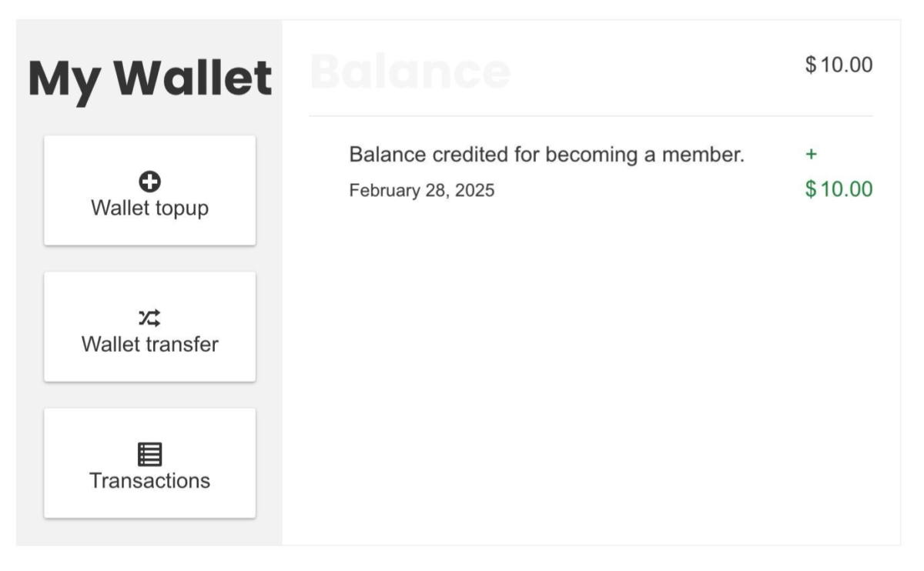Click the faded Balance heading
This screenshot has height=571, width=924.
(410, 72)
